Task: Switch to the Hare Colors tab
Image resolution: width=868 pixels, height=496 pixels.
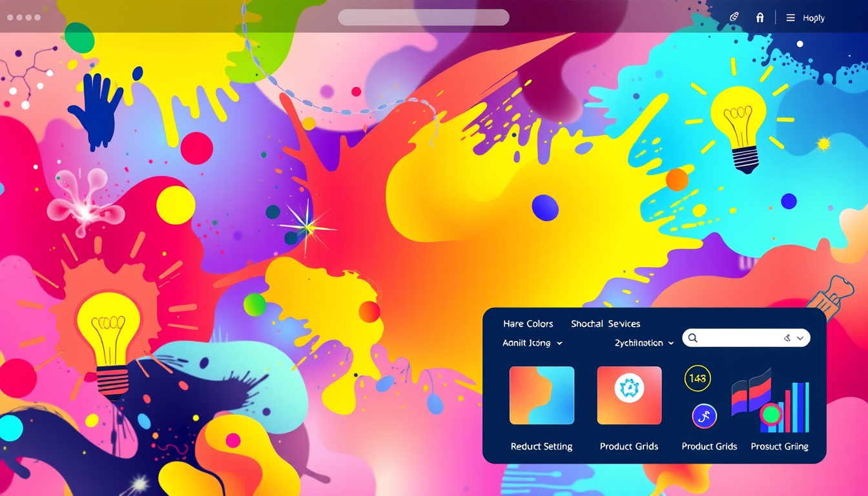Action: [528, 324]
